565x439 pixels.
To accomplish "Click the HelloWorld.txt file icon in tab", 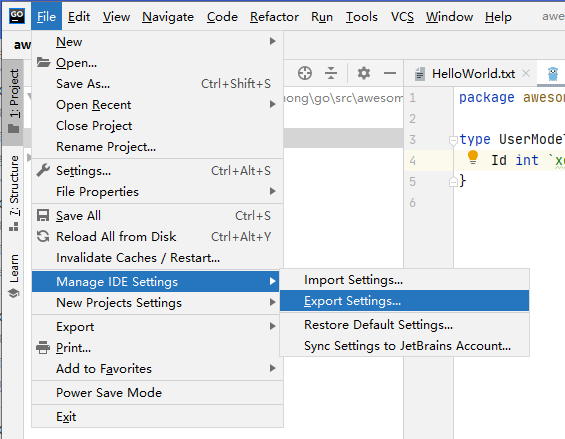I will (419, 74).
